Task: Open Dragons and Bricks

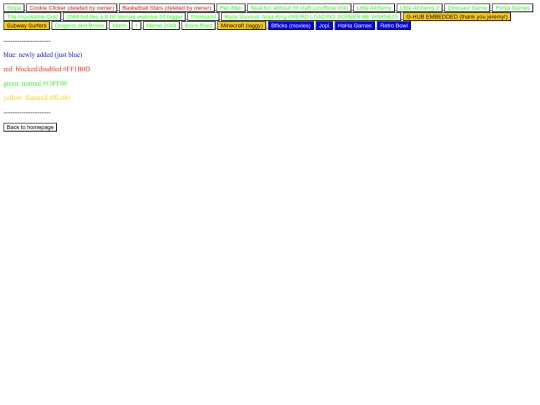Action: (x=79, y=25)
